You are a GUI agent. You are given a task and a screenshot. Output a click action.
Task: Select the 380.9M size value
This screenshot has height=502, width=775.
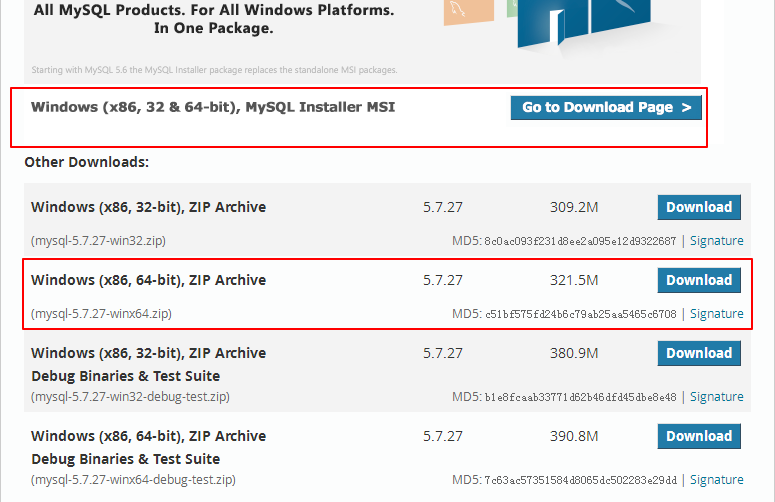click(574, 353)
